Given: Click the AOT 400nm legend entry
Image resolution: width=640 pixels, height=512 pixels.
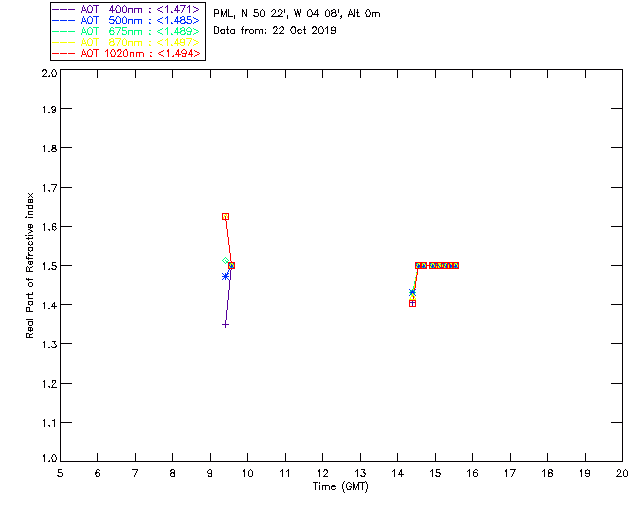Looking at the screenshot, I should pyautogui.click(x=126, y=9).
